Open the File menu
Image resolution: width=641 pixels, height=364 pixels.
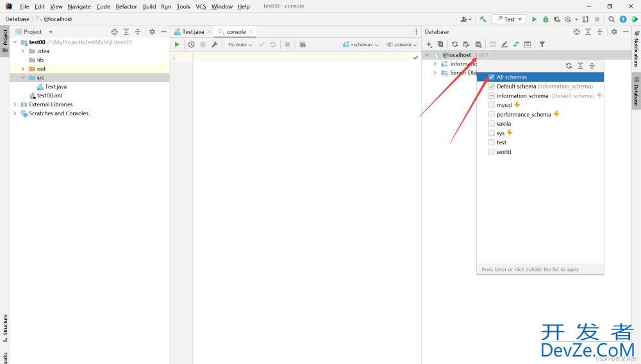[24, 6]
